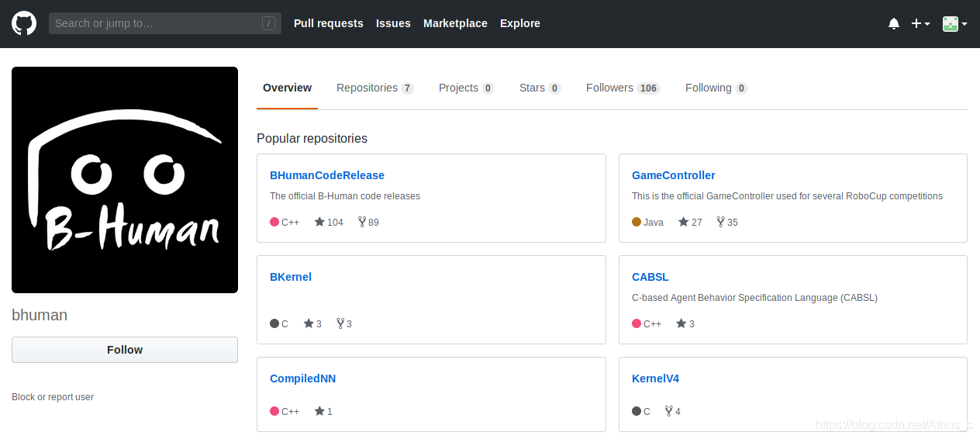Click the Follow button

point(125,350)
